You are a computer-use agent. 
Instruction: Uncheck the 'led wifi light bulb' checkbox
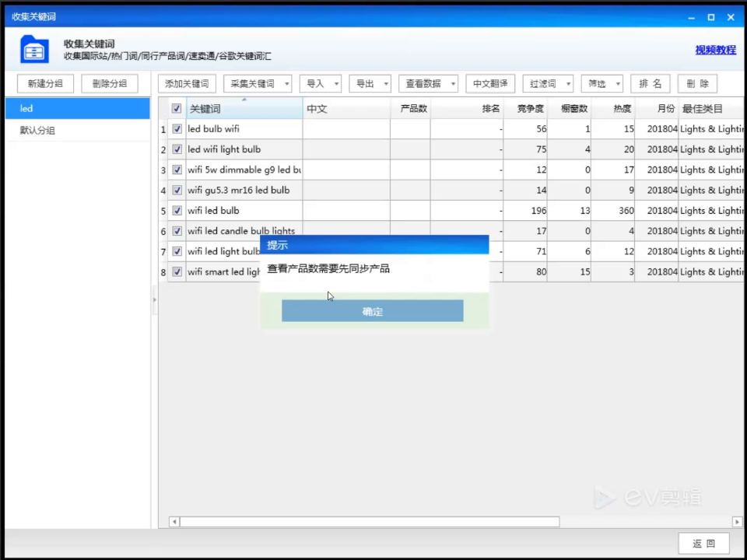coord(177,149)
